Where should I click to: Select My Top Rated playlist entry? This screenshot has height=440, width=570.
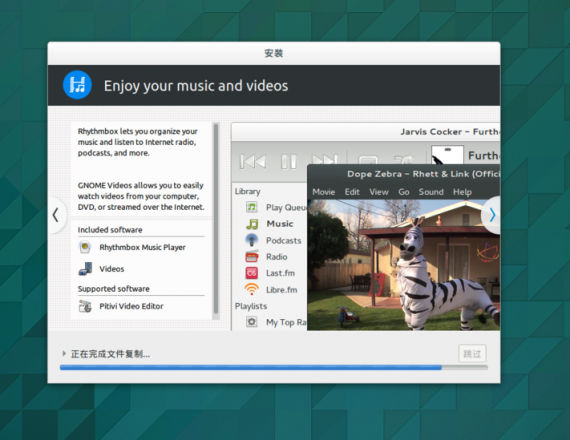click(286, 322)
